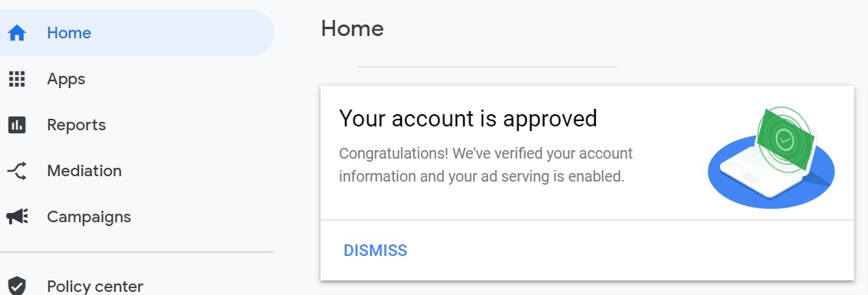This screenshot has height=295, width=868.
Task: Click the green checkmark badge on the laptop
Action: 785,139
